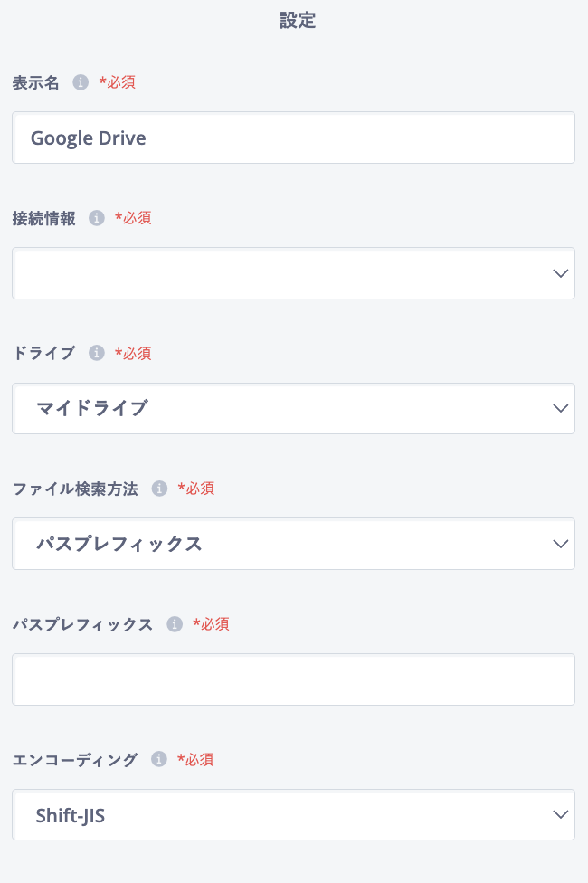Click the 設定 heading at top

pos(297,22)
